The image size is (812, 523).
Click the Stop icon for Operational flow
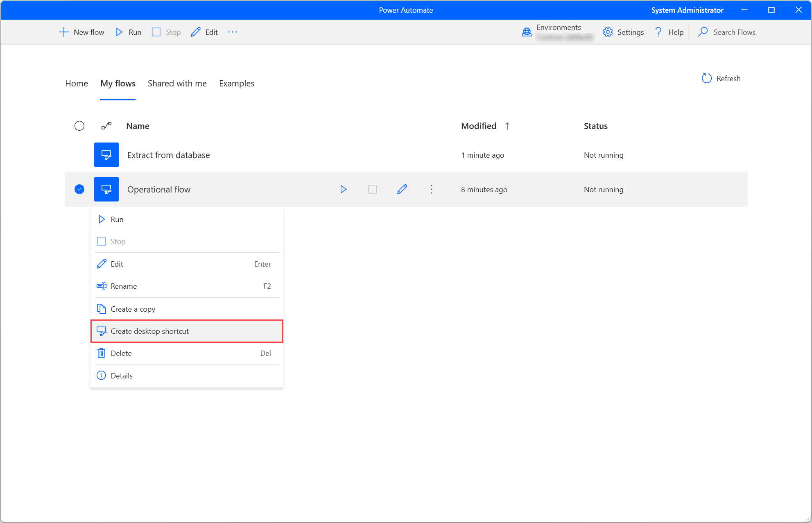click(x=372, y=189)
